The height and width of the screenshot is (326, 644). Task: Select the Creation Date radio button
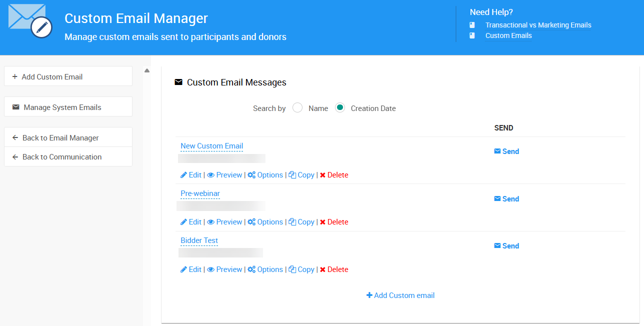point(340,107)
